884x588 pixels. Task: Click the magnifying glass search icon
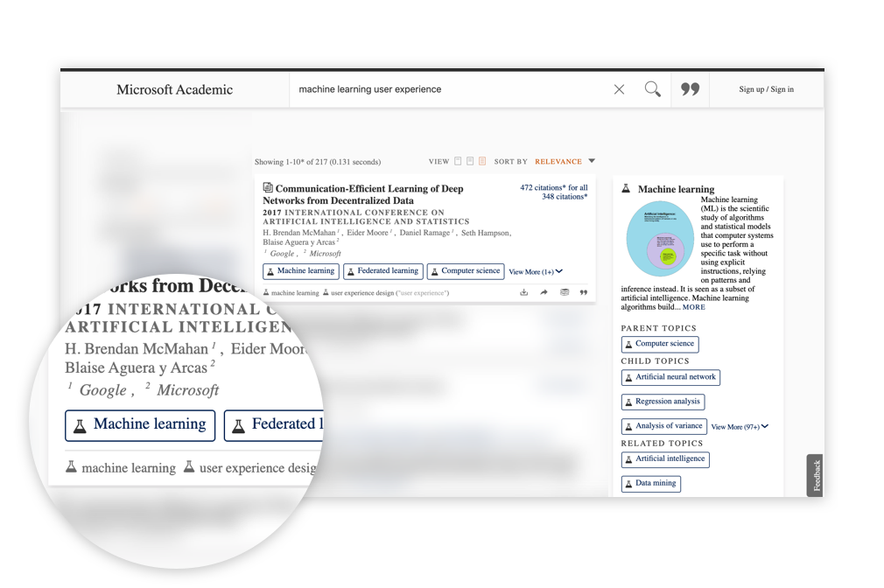(652, 89)
